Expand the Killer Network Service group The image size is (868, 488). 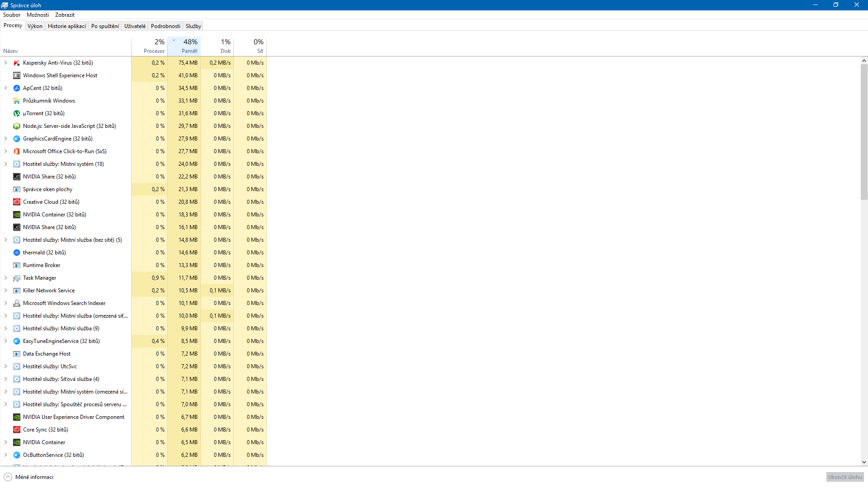click(5, 291)
